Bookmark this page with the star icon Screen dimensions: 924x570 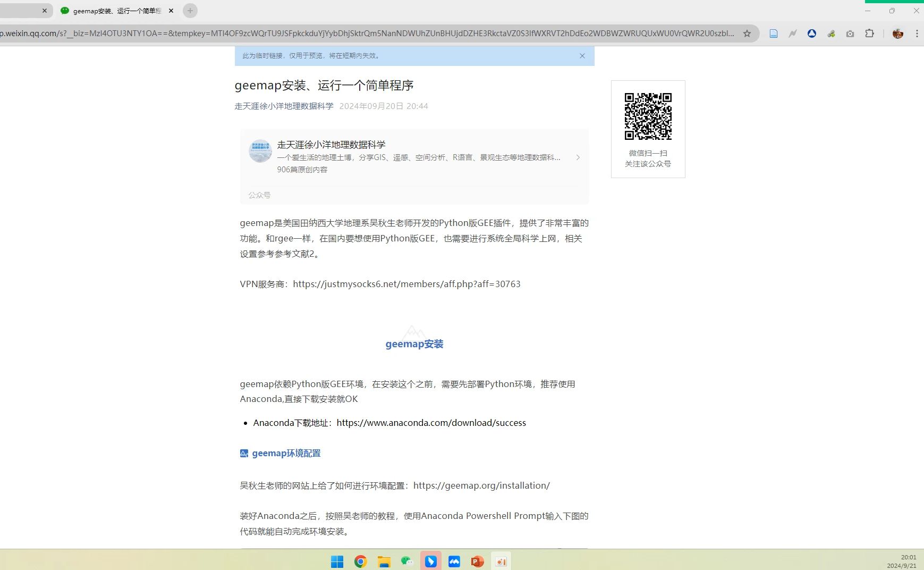pyautogui.click(x=747, y=33)
